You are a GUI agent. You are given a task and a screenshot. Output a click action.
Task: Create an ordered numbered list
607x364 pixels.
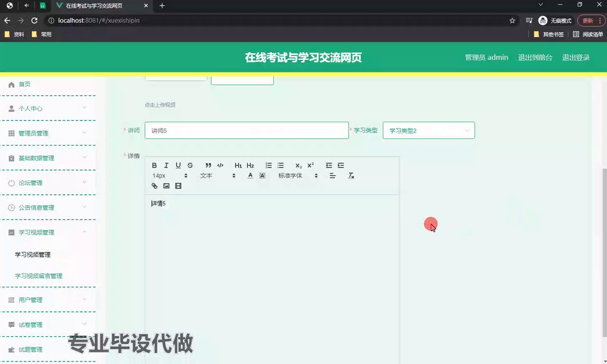pyautogui.click(x=269, y=166)
